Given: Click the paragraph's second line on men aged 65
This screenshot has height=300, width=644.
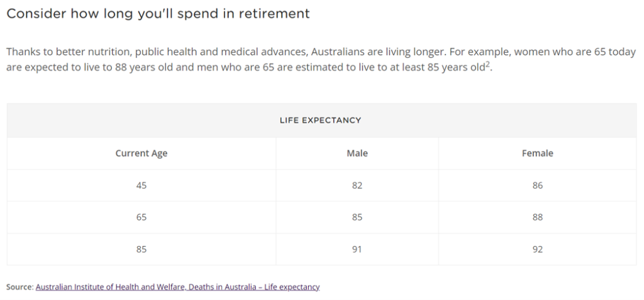Looking at the screenshot, I should 249,67.
